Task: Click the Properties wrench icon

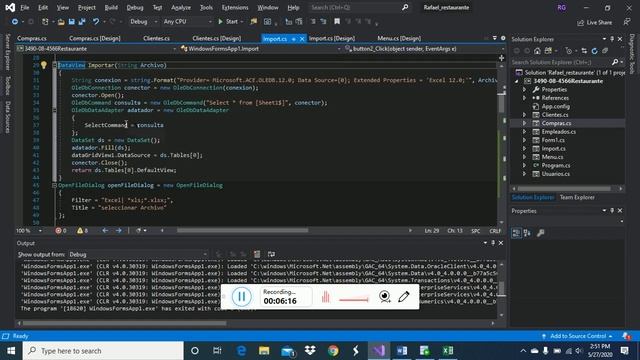Action: tap(540, 233)
